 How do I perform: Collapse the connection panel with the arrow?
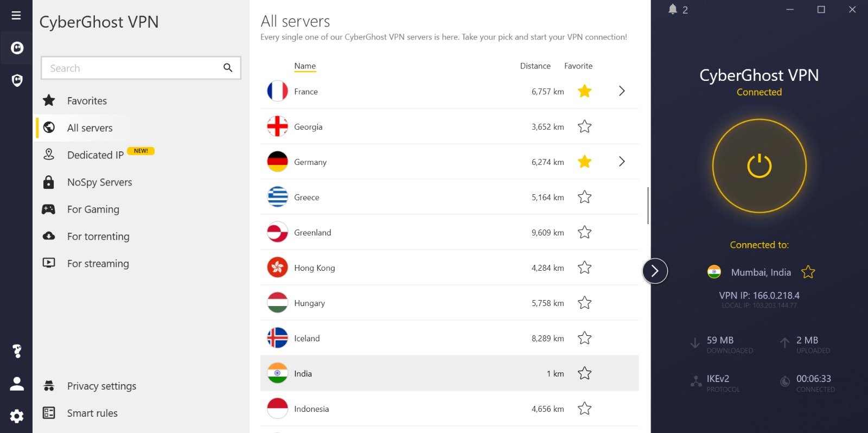[655, 271]
